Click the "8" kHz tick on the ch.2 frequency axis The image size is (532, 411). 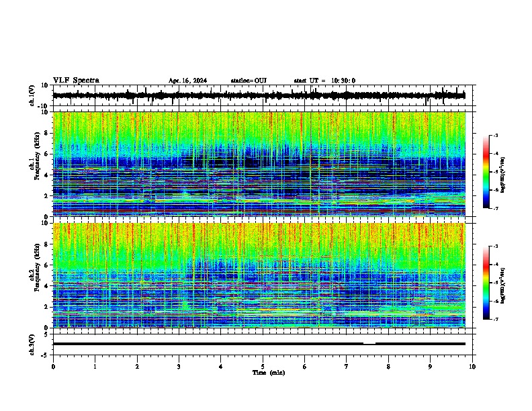pos(47,244)
